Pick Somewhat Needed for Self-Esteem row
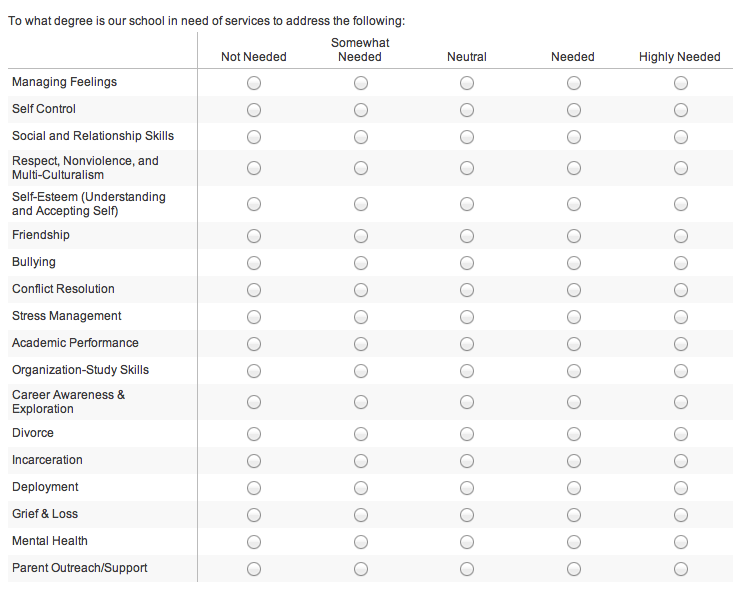This screenshot has width=733, height=592. click(x=360, y=204)
